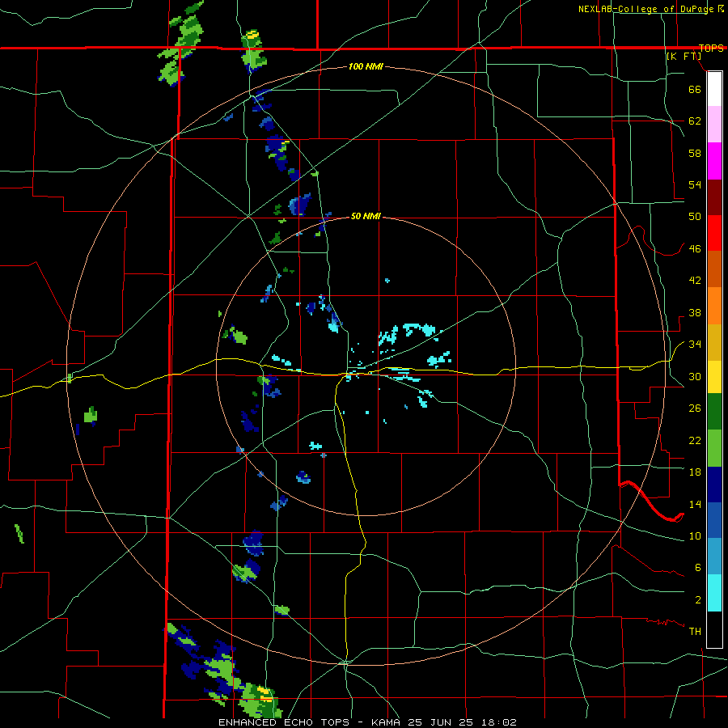This screenshot has width=728, height=728.
Task: Click the TH threshold label on the legend
Action: point(695,631)
